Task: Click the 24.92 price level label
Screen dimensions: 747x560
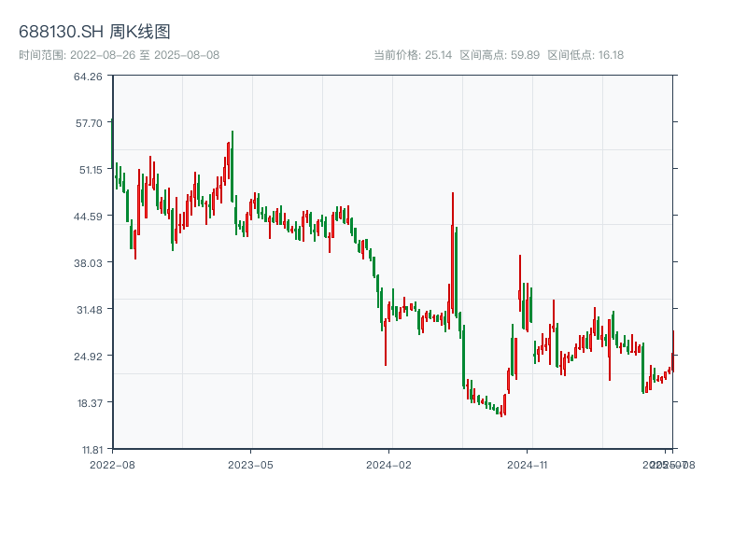Action: click(x=88, y=356)
